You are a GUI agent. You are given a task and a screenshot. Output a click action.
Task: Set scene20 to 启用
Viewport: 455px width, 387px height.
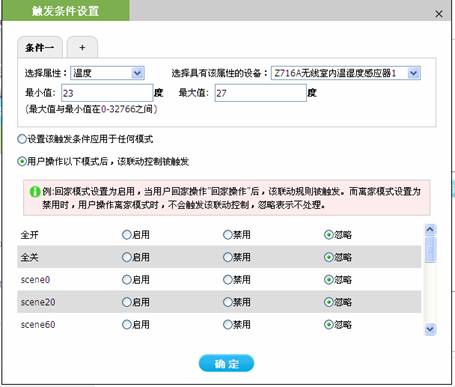tap(127, 302)
